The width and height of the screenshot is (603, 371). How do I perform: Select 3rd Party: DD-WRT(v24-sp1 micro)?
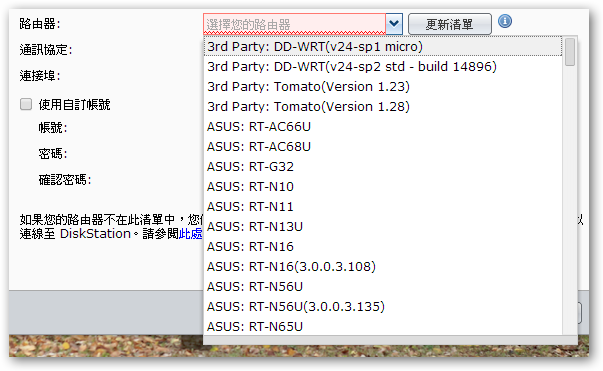coord(383,47)
